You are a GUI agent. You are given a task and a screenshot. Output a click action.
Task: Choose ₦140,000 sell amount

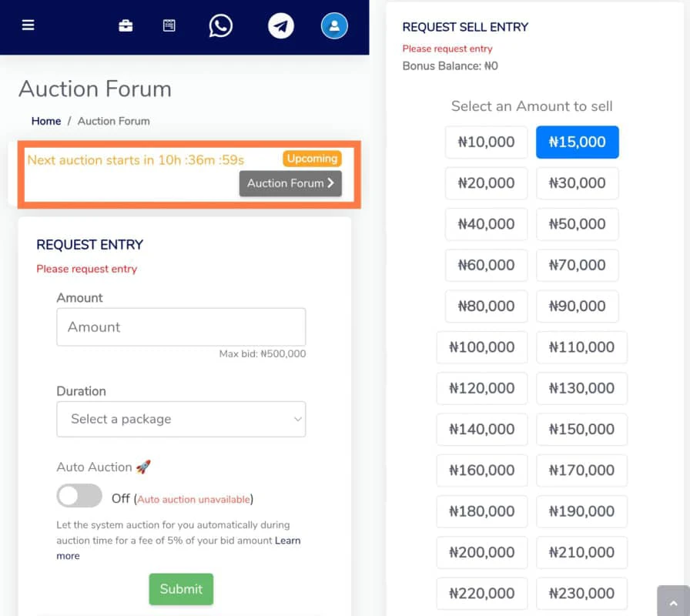pos(482,429)
